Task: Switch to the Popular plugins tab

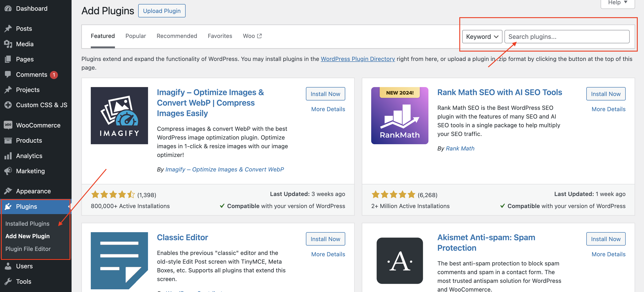Action: [x=136, y=36]
